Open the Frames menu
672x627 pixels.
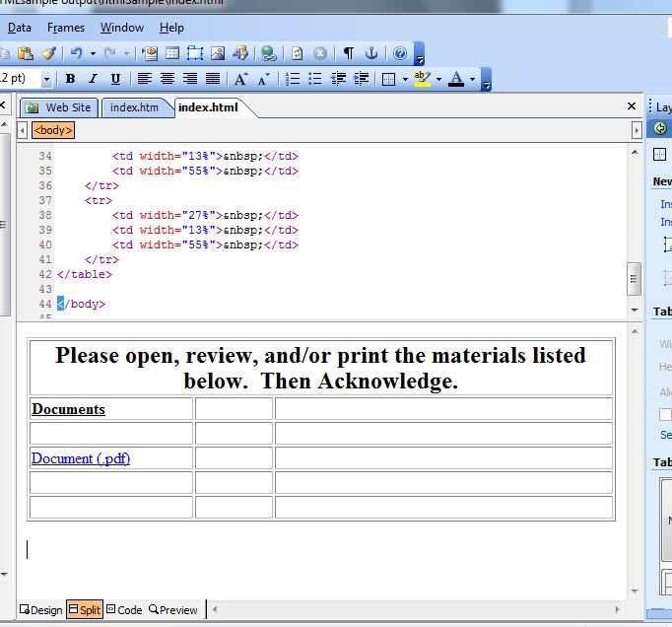66,28
